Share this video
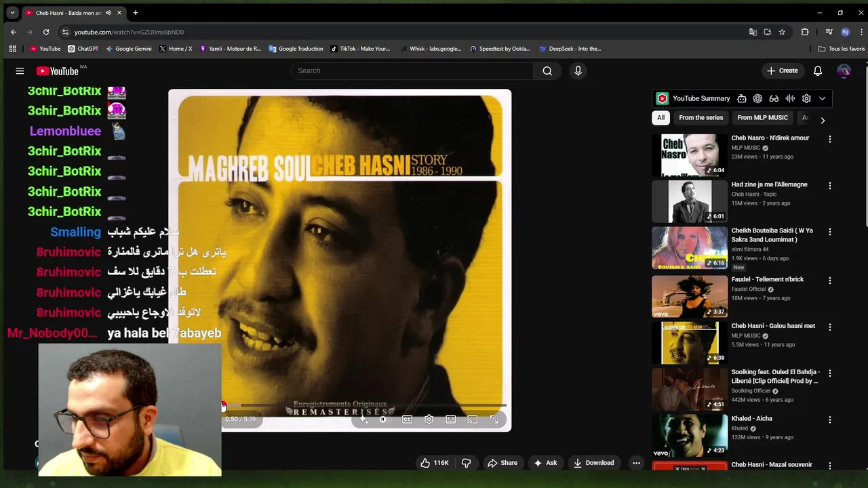 point(502,463)
